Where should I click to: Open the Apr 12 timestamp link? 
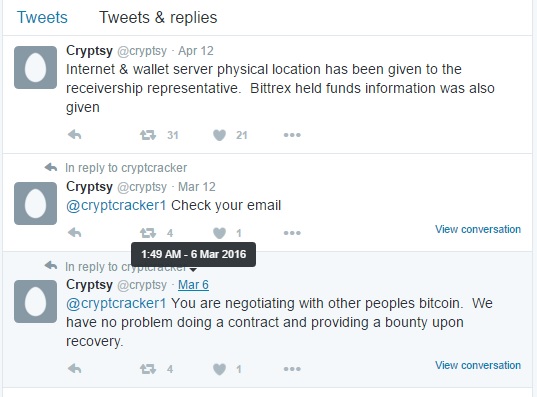pos(196,51)
